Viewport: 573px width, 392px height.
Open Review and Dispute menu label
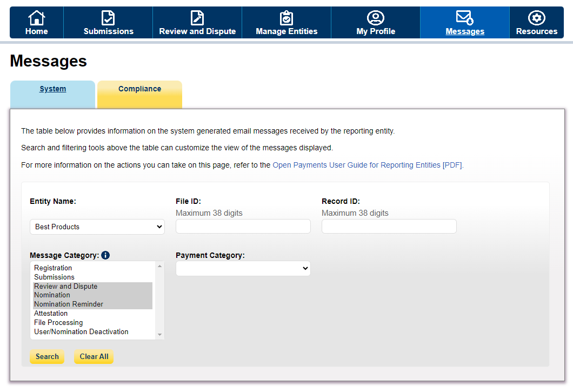click(x=197, y=31)
